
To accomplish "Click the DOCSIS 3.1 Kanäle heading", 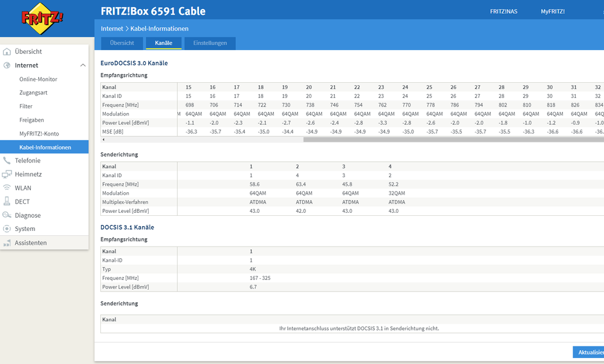I will 127,227.
